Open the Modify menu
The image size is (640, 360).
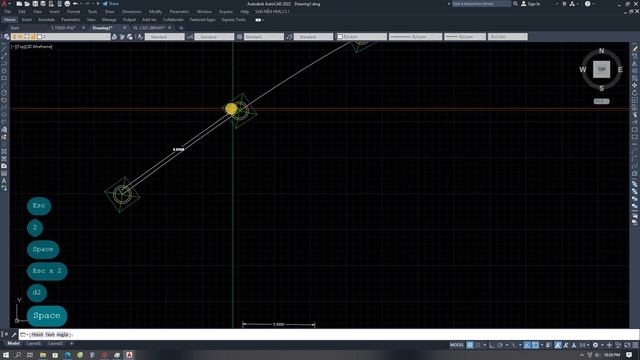155,12
